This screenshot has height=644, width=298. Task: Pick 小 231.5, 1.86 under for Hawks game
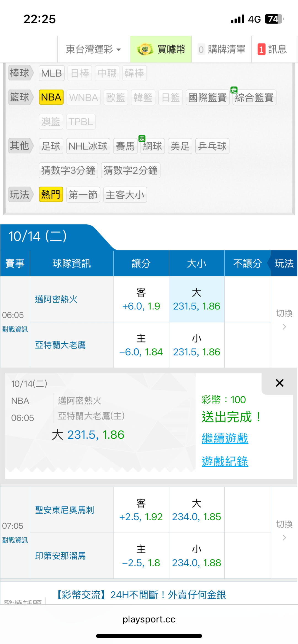coord(197,345)
